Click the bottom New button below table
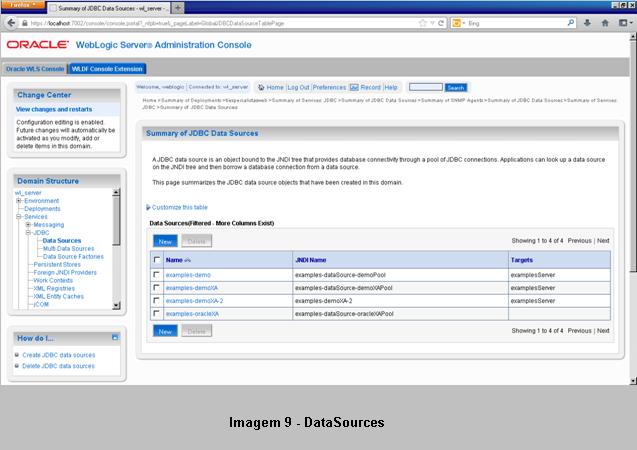Viewport: 637px width, 450px height. pyautogui.click(x=165, y=331)
